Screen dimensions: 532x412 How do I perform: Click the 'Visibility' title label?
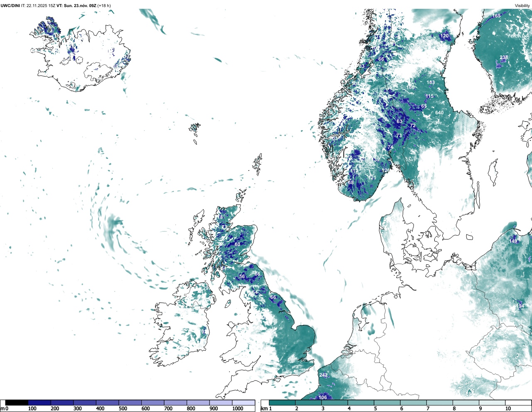point(522,6)
